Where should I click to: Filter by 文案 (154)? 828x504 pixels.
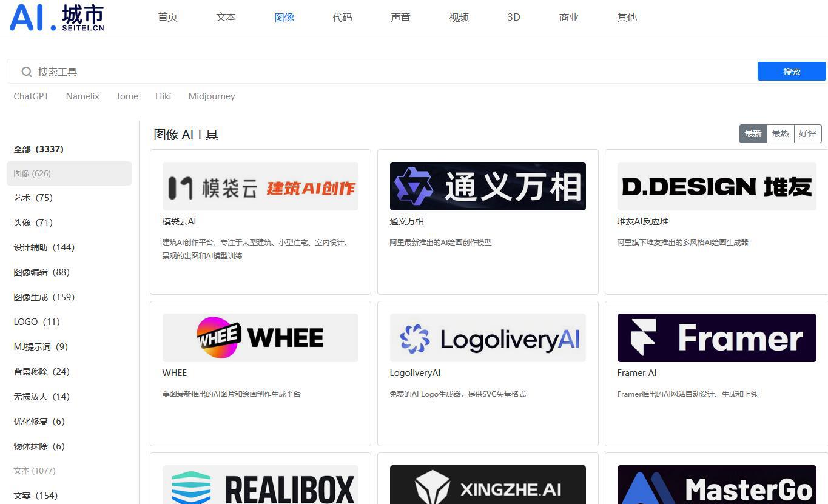(36, 496)
